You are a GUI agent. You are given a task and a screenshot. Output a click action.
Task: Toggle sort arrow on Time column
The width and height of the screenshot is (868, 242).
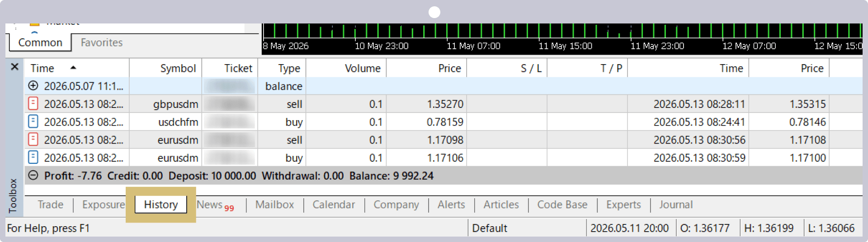[73, 68]
